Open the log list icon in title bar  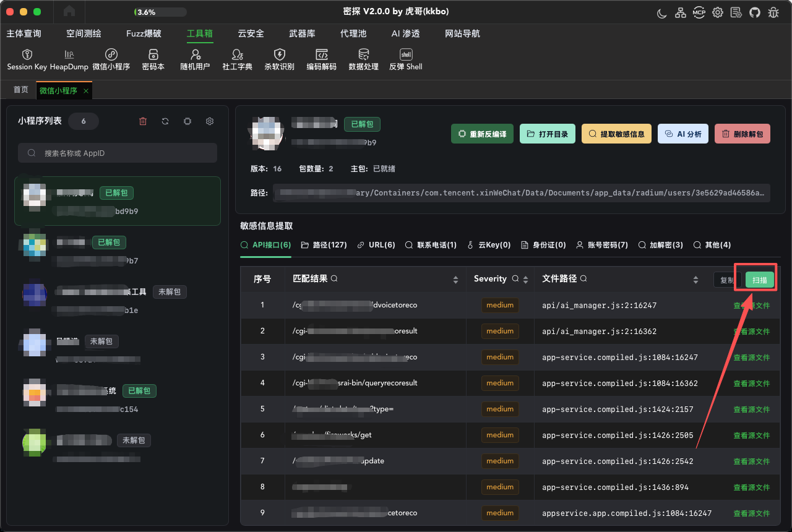736,12
